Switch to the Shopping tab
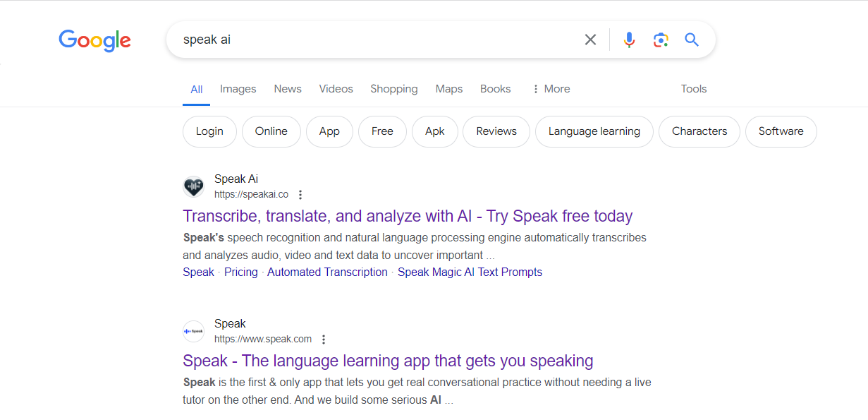Screen dimensions: 868x420 (393, 88)
